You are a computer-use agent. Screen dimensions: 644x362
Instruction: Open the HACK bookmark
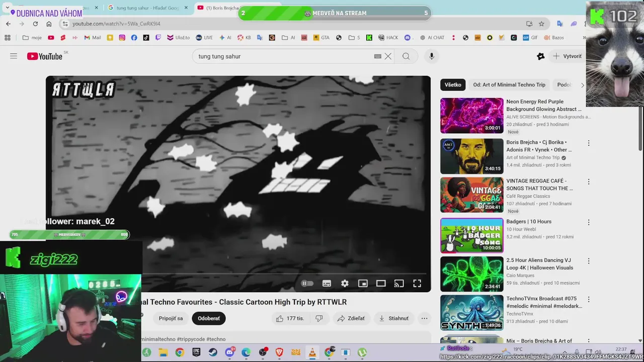(x=387, y=38)
